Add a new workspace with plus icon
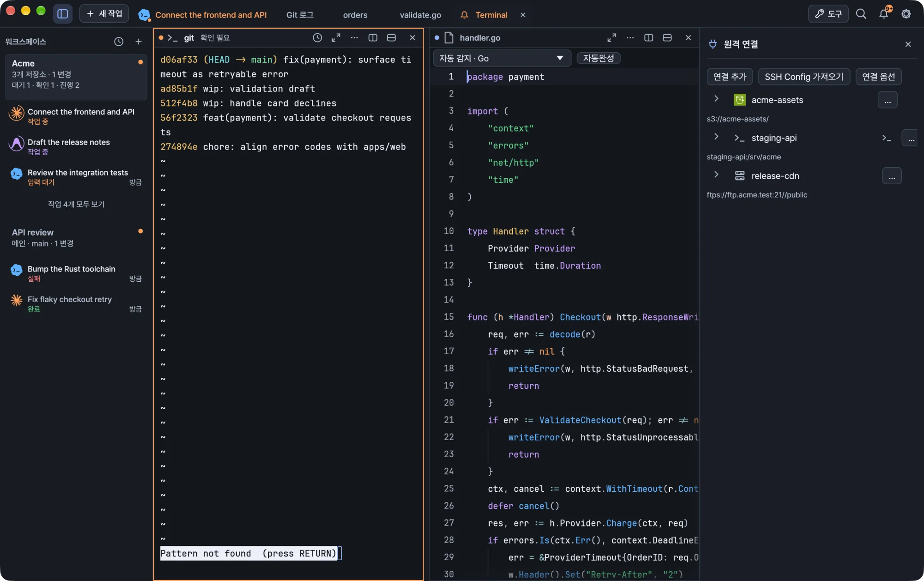924x581 pixels. (139, 42)
